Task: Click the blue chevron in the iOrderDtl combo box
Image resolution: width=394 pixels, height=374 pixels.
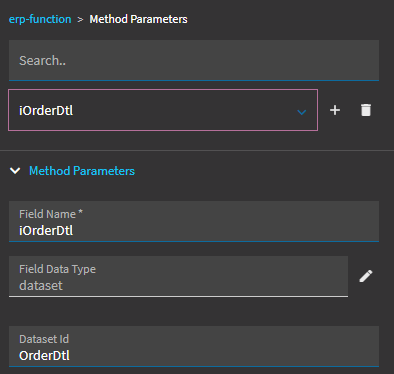Action: [302, 112]
